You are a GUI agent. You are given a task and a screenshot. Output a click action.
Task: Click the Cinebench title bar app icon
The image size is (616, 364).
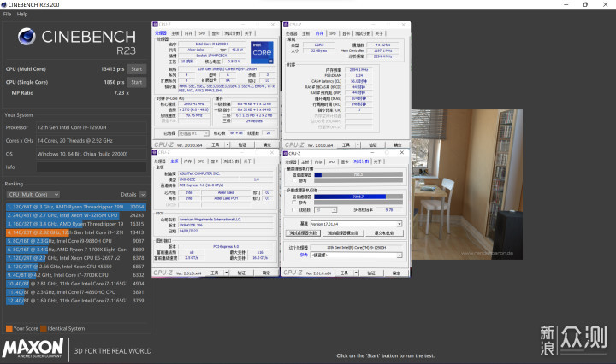click(x=4, y=5)
